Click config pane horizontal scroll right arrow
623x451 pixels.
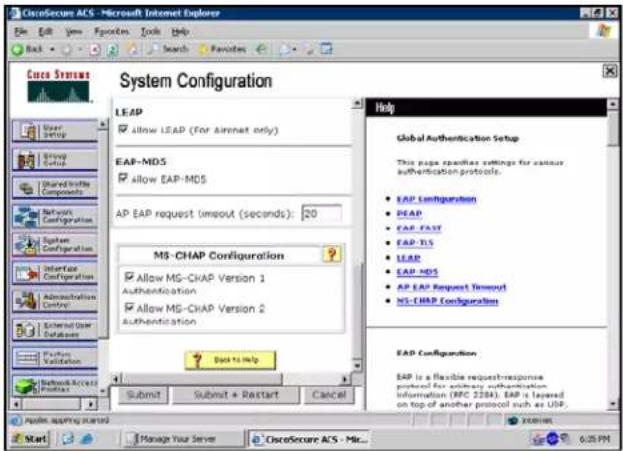click(x=345, y=379)
